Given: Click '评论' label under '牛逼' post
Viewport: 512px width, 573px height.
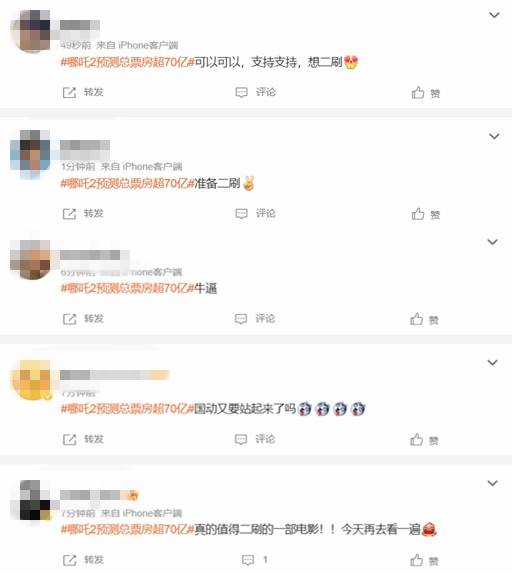Looking at the screenshot, I should pos(265,319).
